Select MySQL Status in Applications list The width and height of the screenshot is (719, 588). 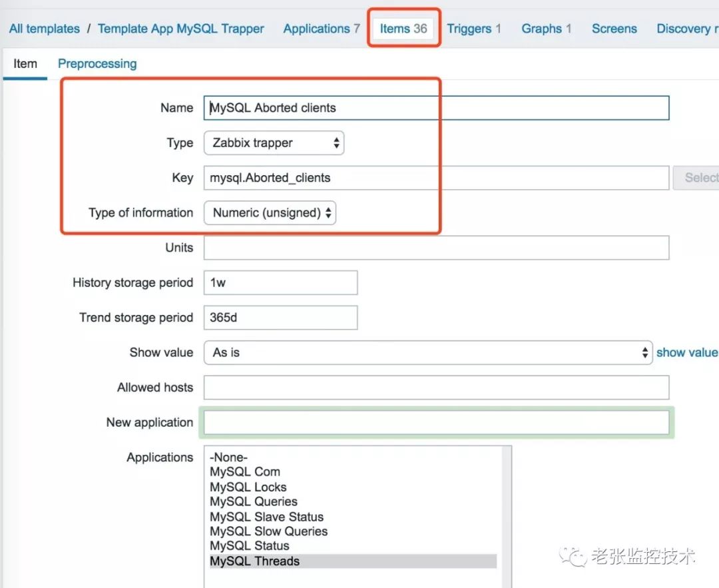pyautogui.click(x=353, y=546)
